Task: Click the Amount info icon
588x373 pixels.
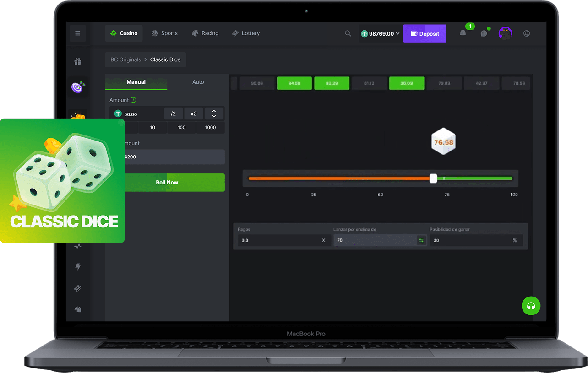Action: tap(133, 100)
